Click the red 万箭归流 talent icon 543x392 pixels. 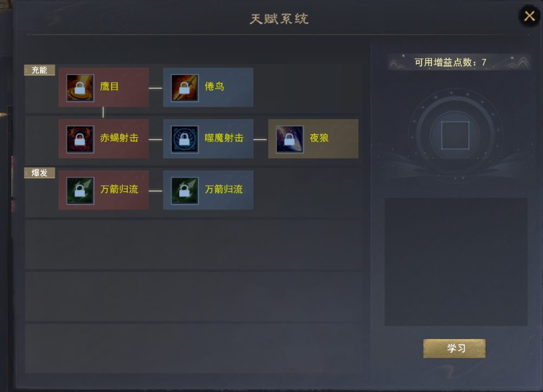(x=80, y=191)
